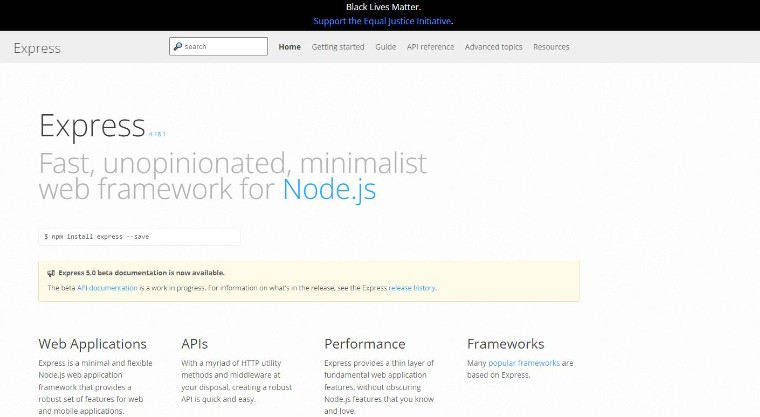This screenshot has width=760, height=417.
Task: Click the npm install express --save code box
Action: click(x=140, y=237)
